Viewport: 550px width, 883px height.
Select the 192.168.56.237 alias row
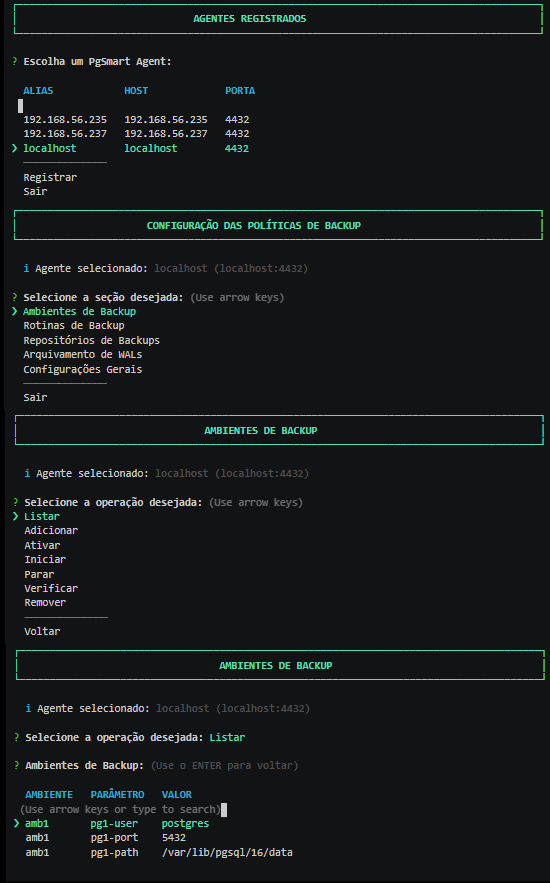point(136,133)
